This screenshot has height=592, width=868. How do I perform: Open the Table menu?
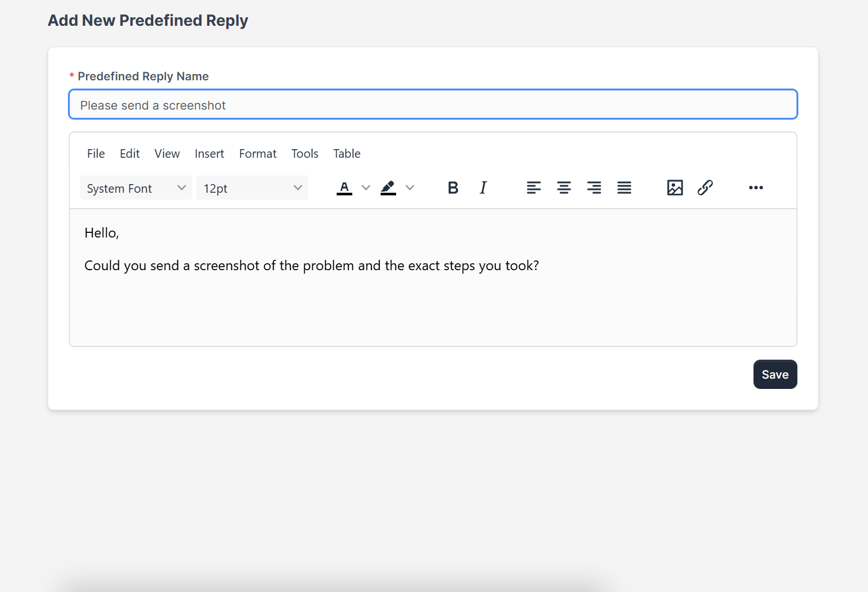point(347,154)
